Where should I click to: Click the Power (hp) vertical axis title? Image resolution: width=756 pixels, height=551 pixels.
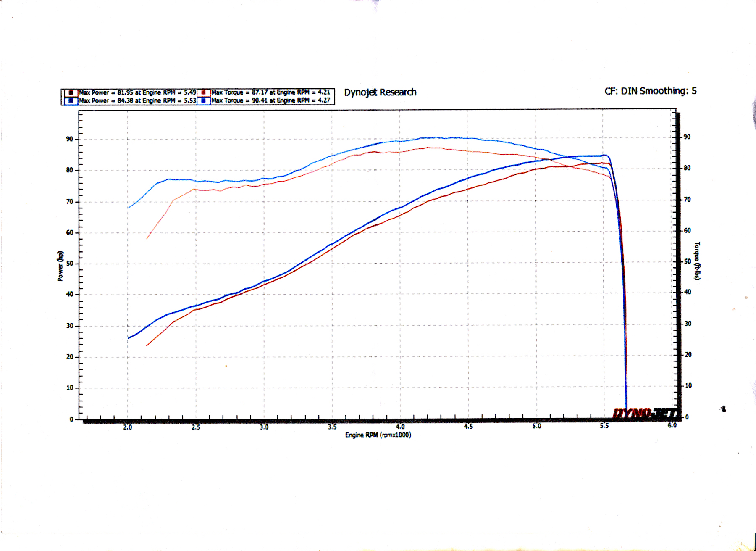[60, 266]
